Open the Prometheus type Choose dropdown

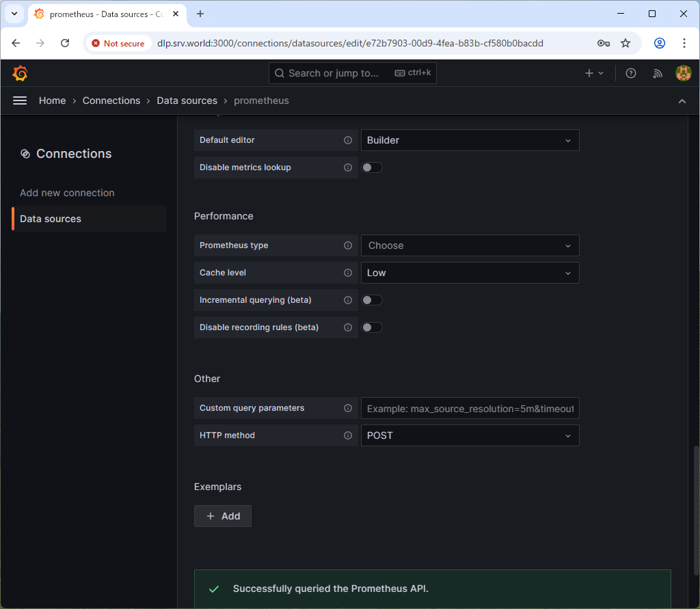coord(470,245)
